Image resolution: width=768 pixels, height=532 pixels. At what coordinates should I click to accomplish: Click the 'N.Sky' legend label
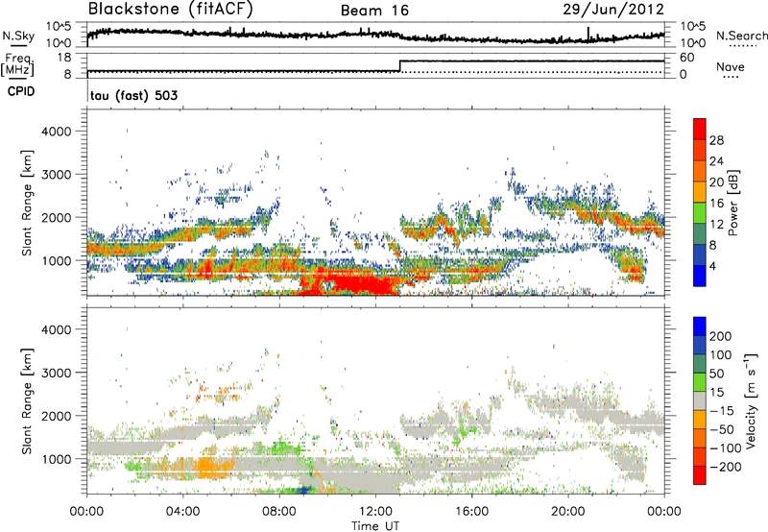point(18,36)
